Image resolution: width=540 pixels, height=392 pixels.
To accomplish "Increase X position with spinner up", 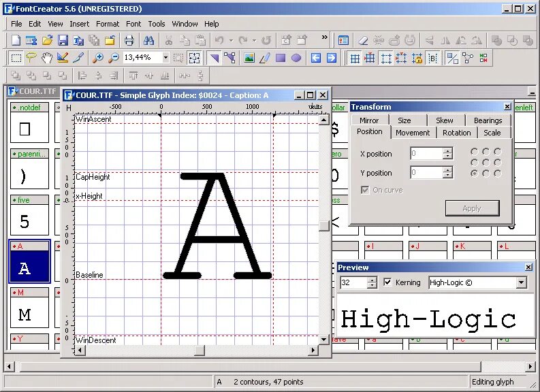I will click(x=447, y=150).
